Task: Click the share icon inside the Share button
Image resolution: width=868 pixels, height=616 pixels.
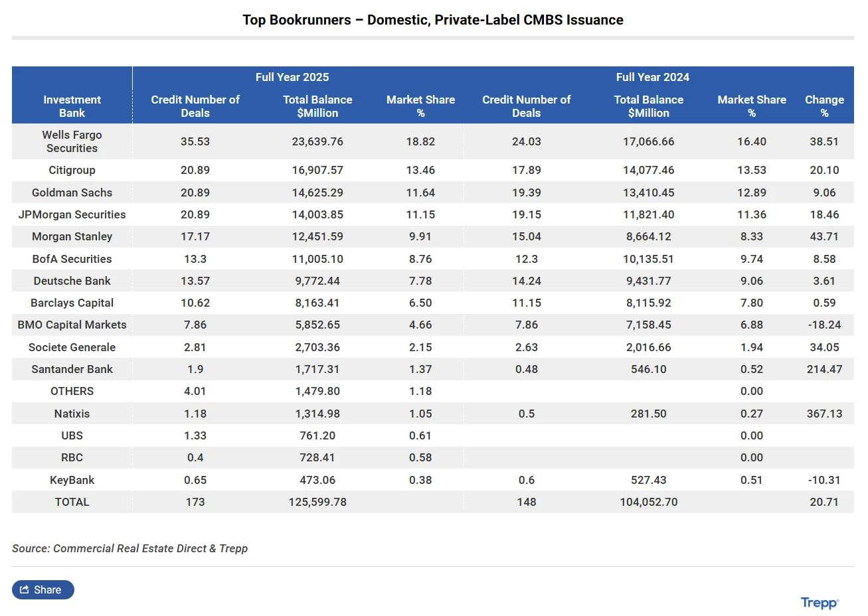Action: click(x=27, y=589)
